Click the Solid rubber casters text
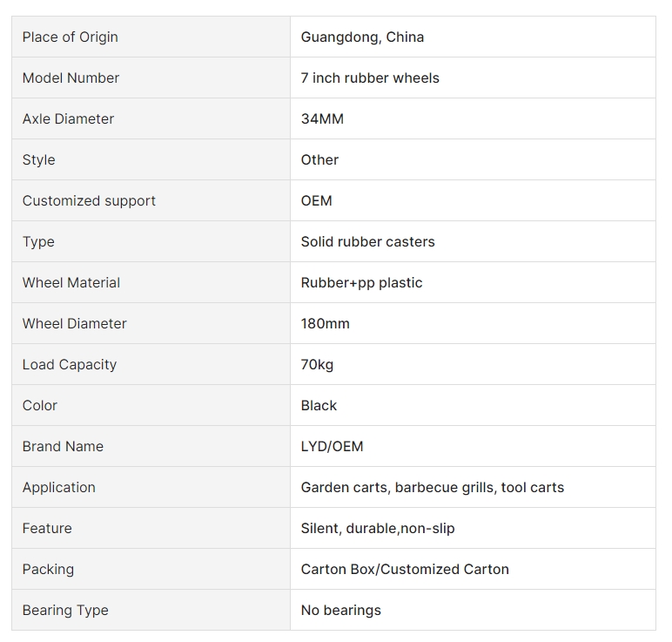Image resolution: width=672 pixels, height=642 pixels. (x=367, y=242)
